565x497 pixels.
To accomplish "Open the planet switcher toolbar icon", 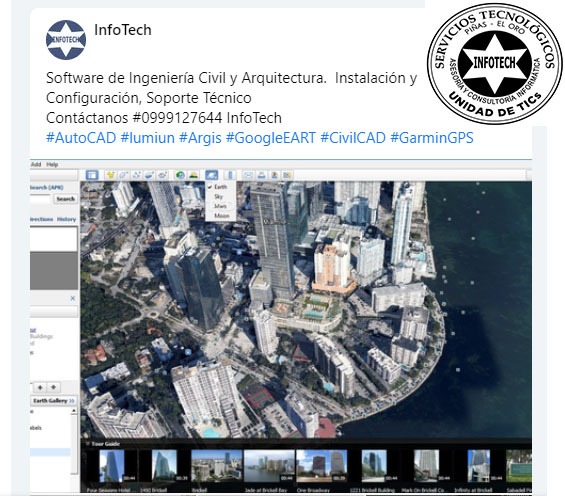I will 212,175.
